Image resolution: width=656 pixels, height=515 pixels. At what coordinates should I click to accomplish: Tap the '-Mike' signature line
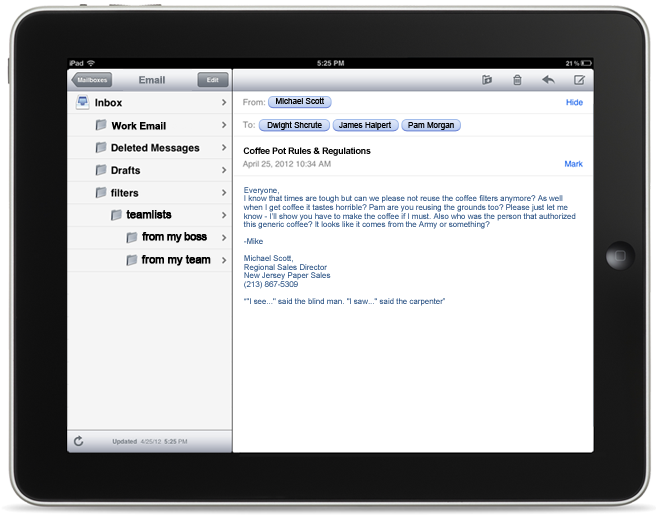click(x=253, y=241)
